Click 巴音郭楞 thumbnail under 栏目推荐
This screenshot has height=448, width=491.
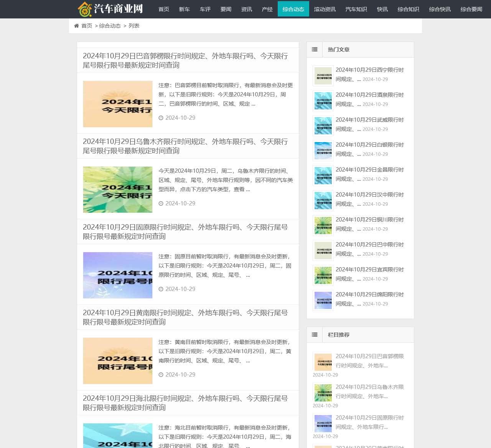(323, 362)
